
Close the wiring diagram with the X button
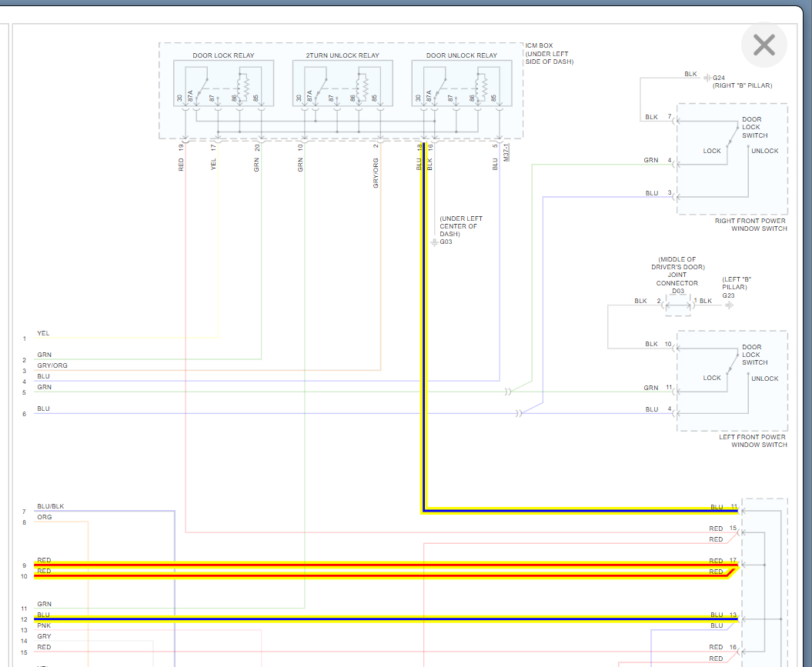coord(764,45)
